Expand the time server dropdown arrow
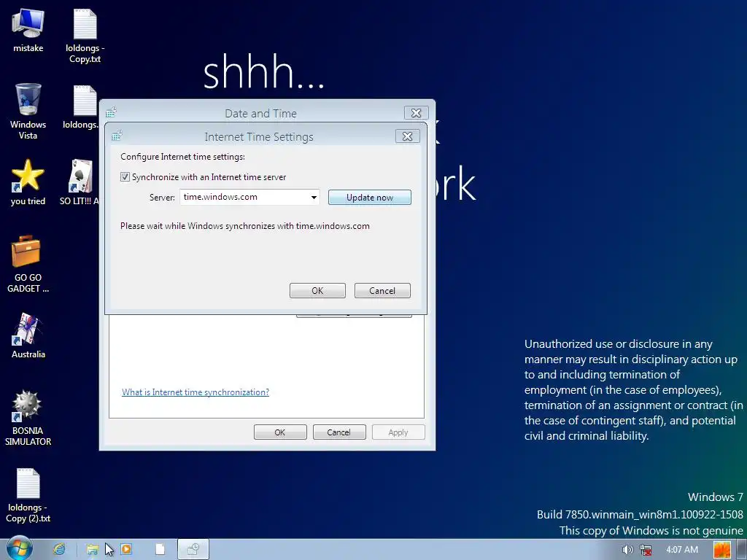Image resolution: width=747 pixels, height=560 pixels. pos(314,197)
